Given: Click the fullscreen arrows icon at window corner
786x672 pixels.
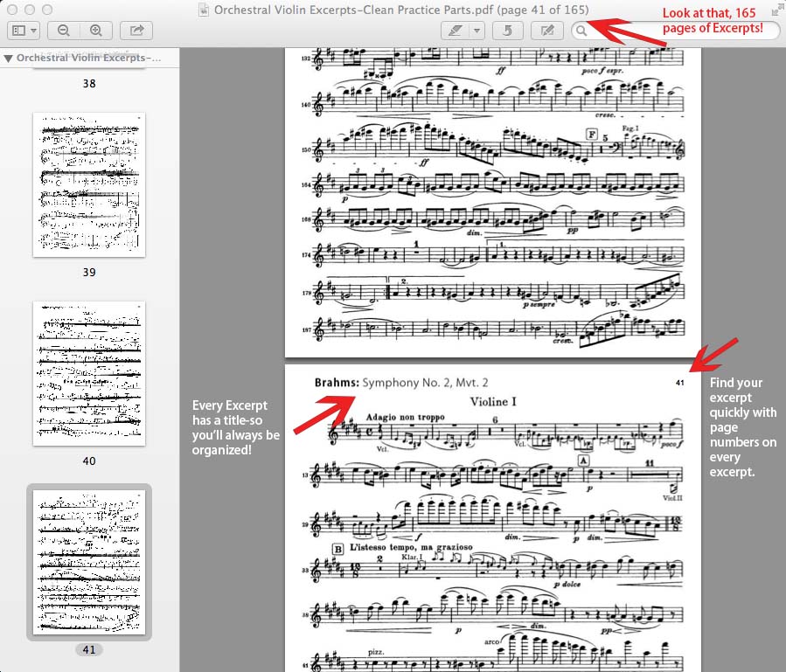Looking at the screenshot, I should pyautogui.click(x=777, y=10).
